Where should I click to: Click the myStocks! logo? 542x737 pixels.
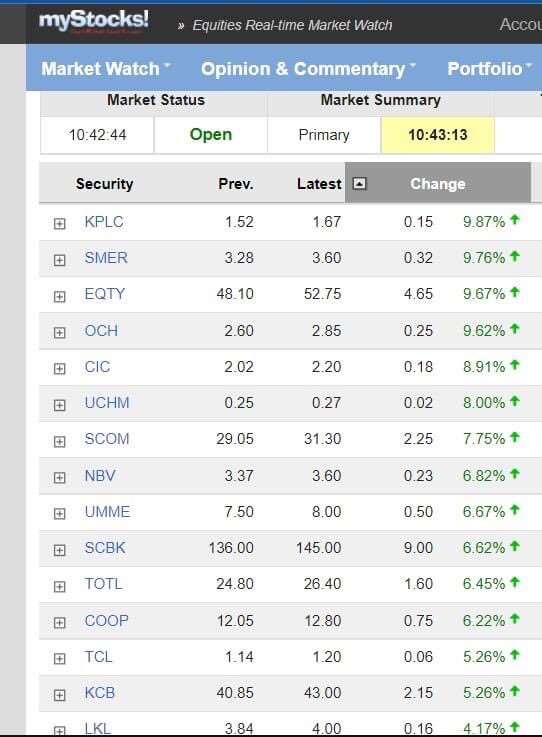click(x=94, y=21)
